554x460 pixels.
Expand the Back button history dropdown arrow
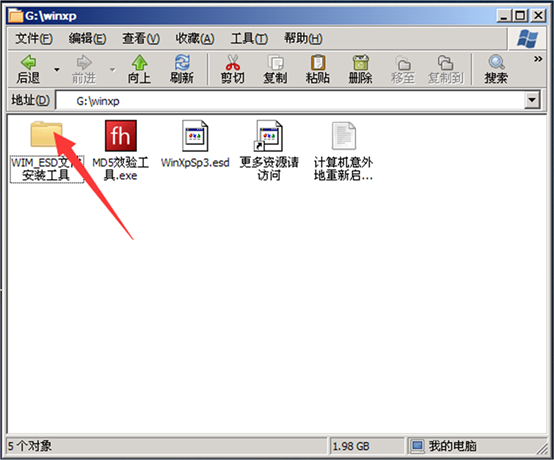coord(57,70)
